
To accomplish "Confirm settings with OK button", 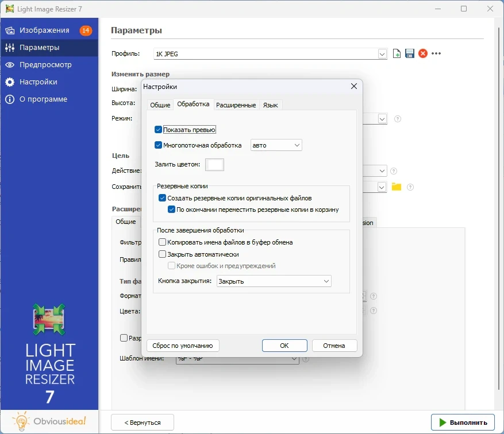I will tap(284, 346).
